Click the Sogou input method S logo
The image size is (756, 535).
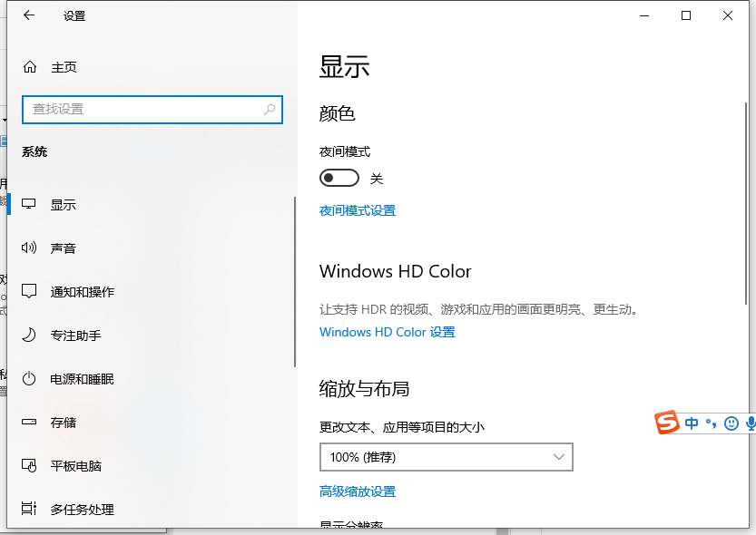coord(667,423)
